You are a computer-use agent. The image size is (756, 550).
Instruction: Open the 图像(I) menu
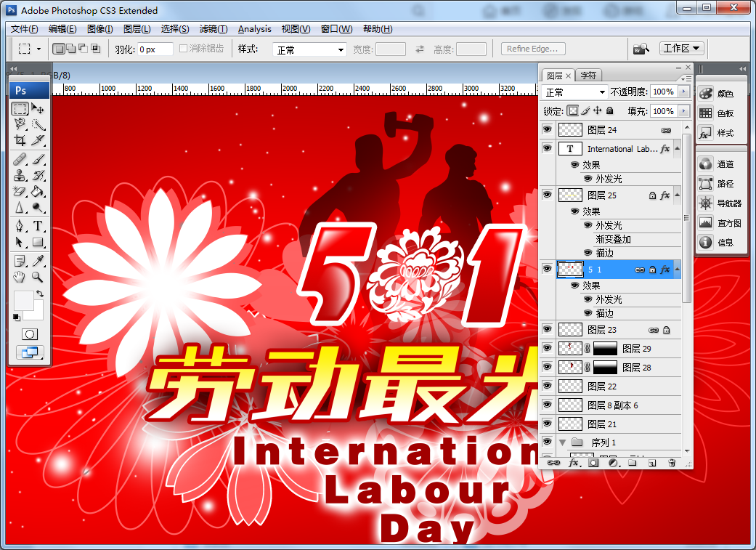click(99, 29)
